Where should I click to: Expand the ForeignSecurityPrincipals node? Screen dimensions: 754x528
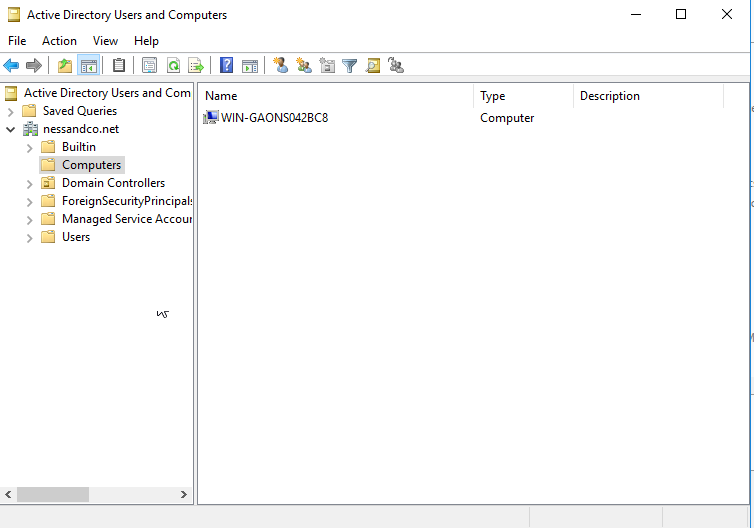(29, 202)
